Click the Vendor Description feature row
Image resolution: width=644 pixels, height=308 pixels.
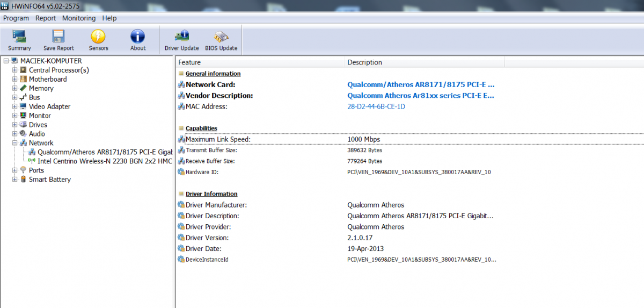coord(410,96)
